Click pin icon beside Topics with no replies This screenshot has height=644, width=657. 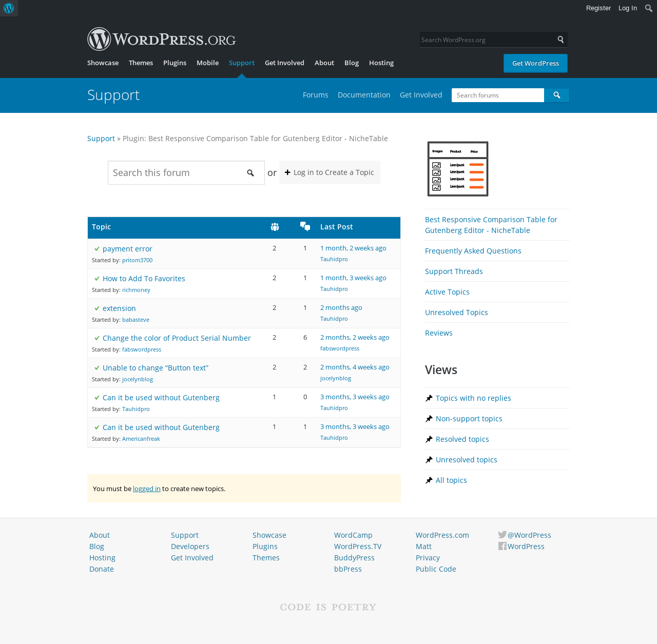pos(429,398)
